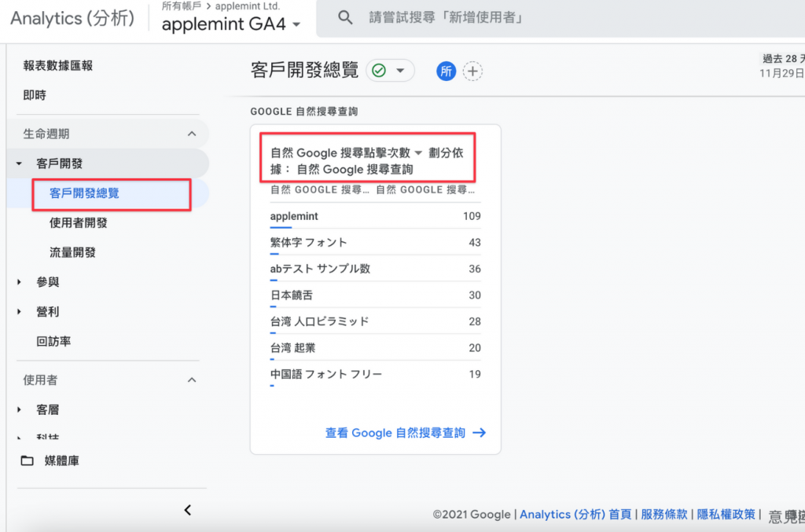Open the report status dropdown arrow

[x=400, y=71]
